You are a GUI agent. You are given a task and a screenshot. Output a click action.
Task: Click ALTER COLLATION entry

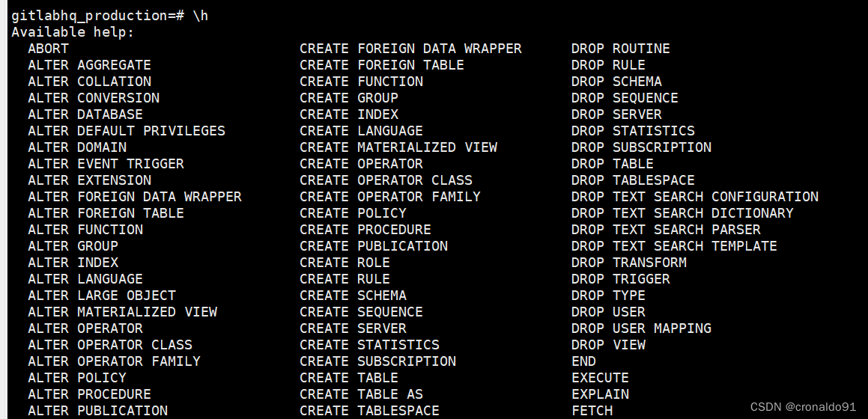tap(89, 82)
